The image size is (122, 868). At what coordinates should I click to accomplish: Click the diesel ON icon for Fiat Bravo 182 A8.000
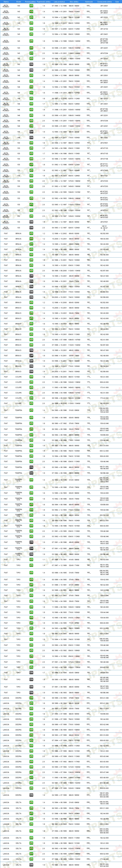[x=31, y=355]
